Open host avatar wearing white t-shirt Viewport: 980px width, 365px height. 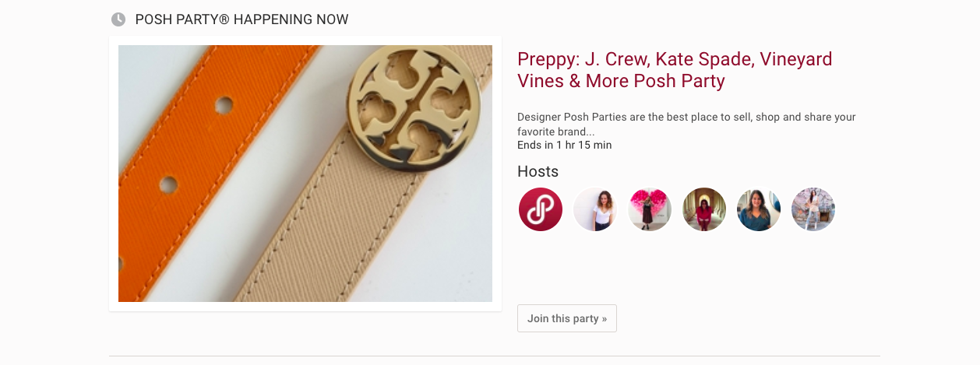coord(595,209)
